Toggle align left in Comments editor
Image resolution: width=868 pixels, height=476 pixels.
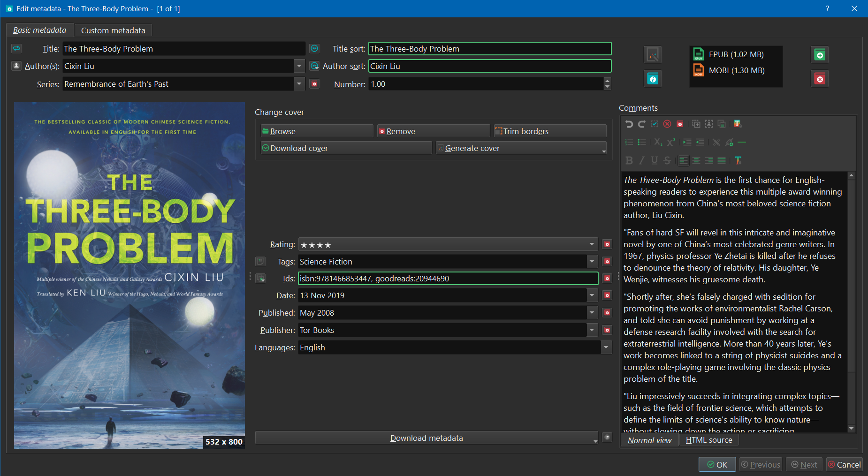684,160
